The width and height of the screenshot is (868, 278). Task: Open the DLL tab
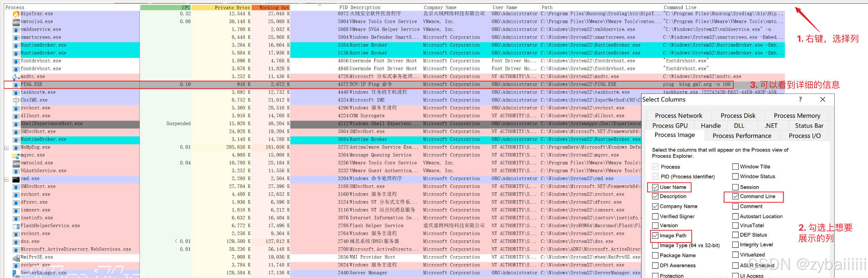click(739, 126)
